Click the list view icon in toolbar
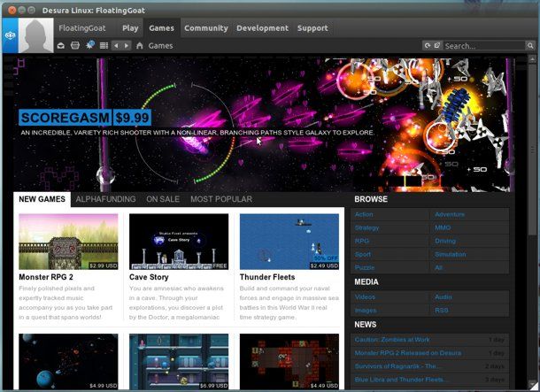The height and width of the screenshot is (392, 540). tap(104, 45)
